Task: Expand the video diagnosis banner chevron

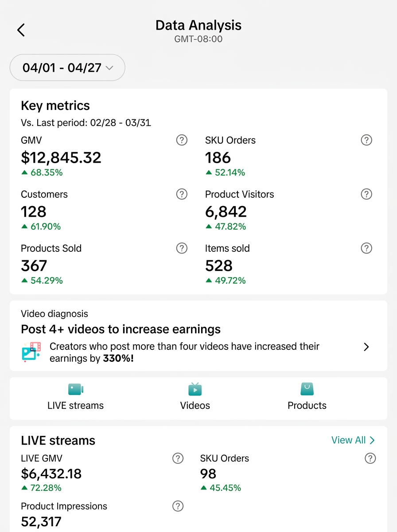Action: 366,347
